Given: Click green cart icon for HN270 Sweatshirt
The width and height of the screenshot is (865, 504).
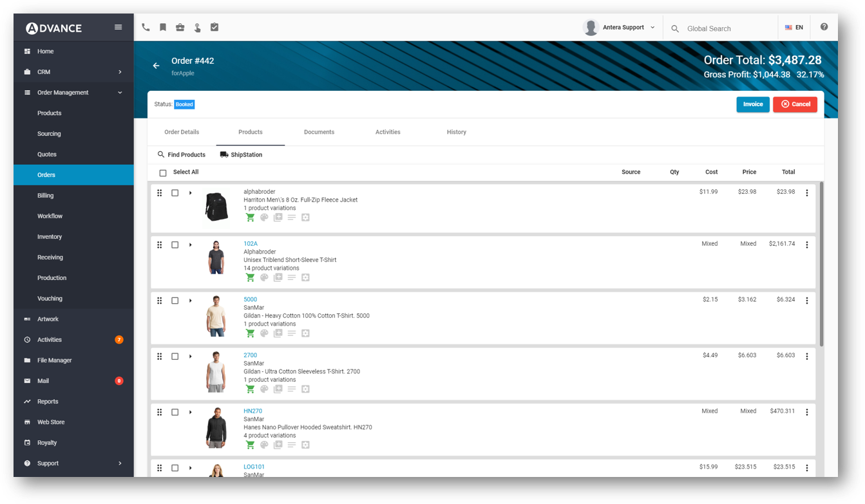Looking at the screenshot, I should (251, 445).
